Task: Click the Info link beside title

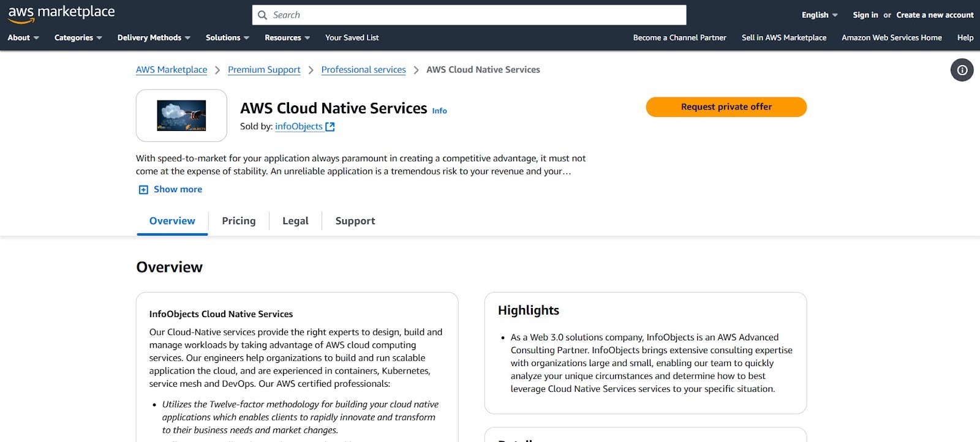Action: pos(439,111)
